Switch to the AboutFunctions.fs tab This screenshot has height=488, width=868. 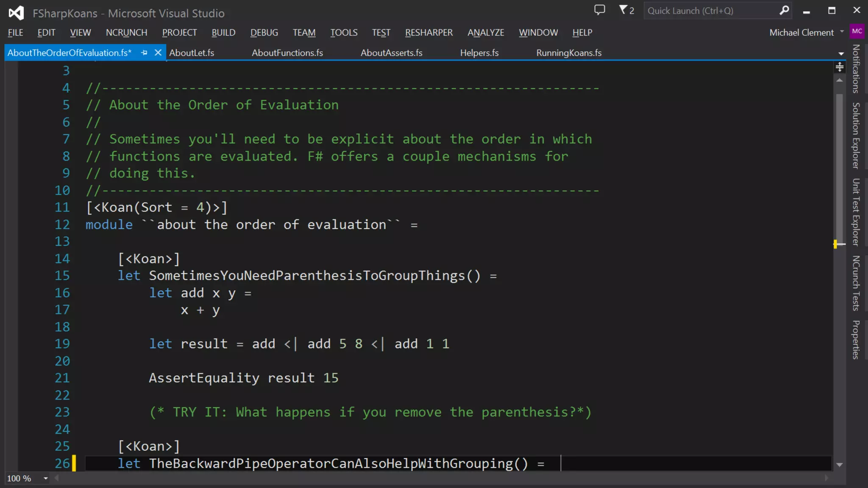pyautogui.click(x=287, y=53)
